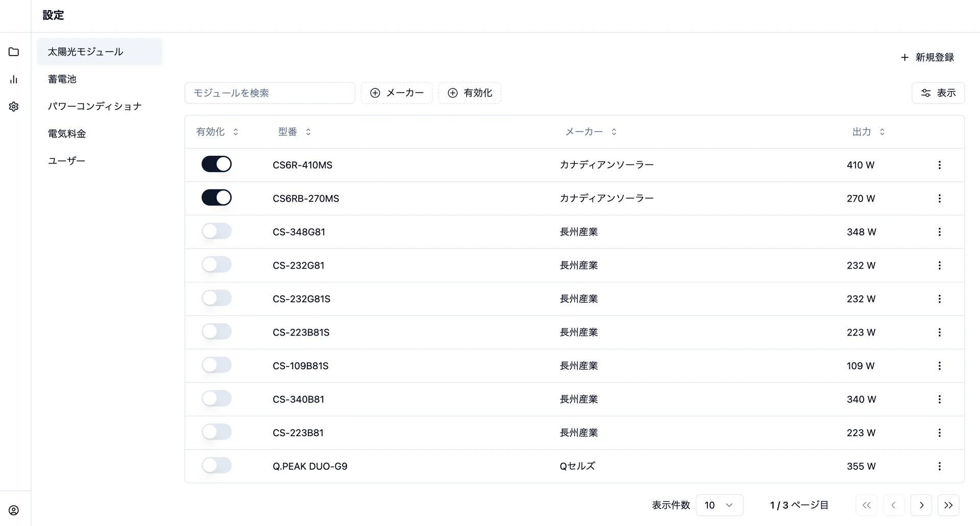Open the gear settings icon in rail

tap(14, 106)
